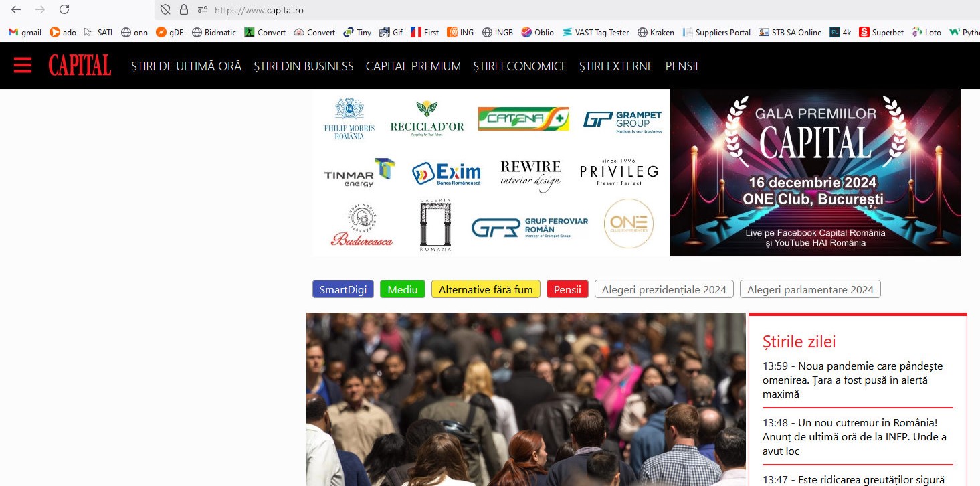980x486 pixels.
Task: Open the ado bookmark
Action: [x=63, y=32]
